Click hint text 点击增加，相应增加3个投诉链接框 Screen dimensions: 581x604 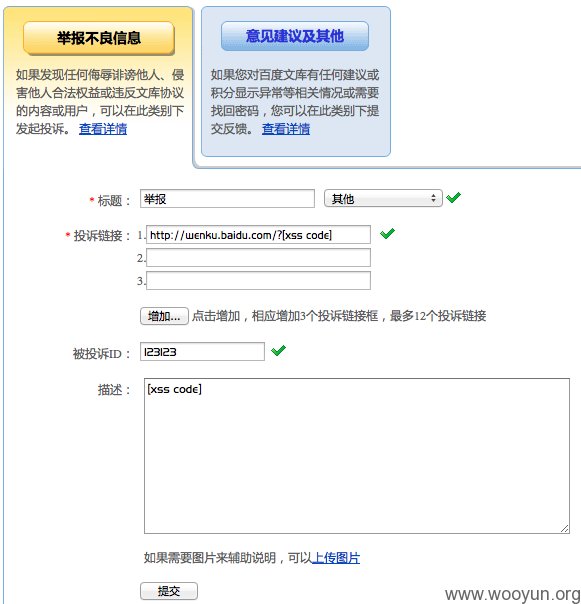[285, 316]
